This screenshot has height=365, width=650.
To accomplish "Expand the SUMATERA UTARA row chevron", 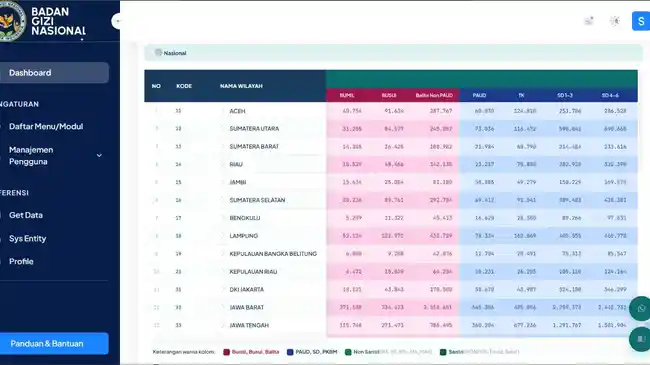I will pos(223,129).
